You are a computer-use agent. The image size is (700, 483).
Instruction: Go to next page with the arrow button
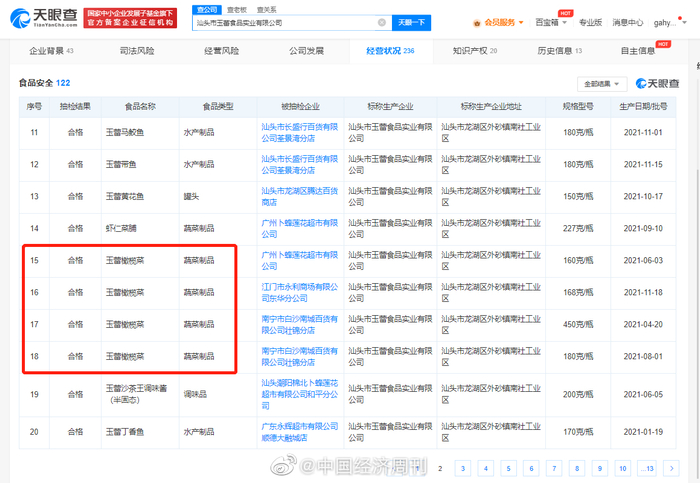click(671, 468)
